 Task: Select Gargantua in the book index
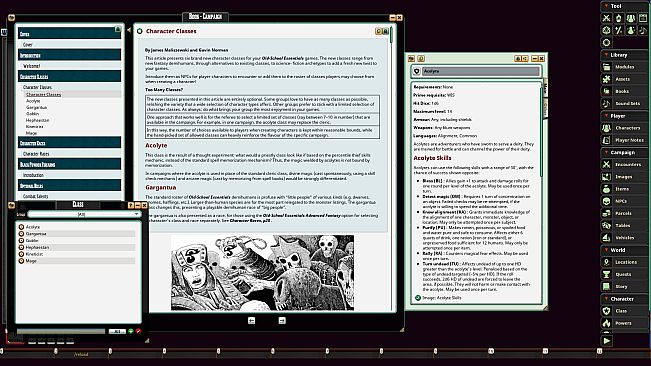[36, 107]
